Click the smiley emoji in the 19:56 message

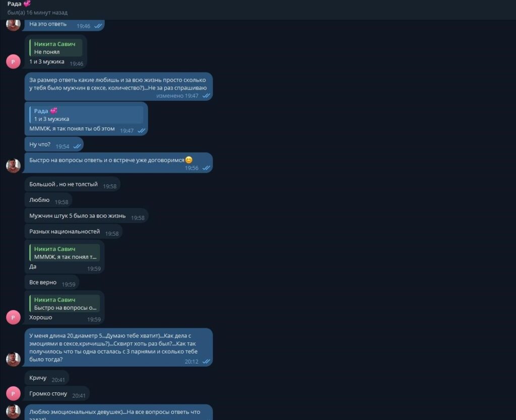[x=188, y=160]
